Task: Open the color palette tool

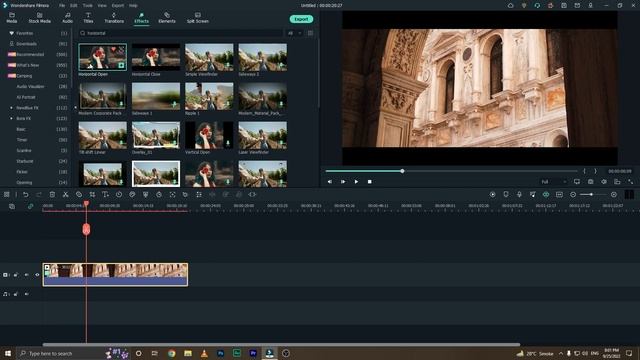Action: (132, 195)
